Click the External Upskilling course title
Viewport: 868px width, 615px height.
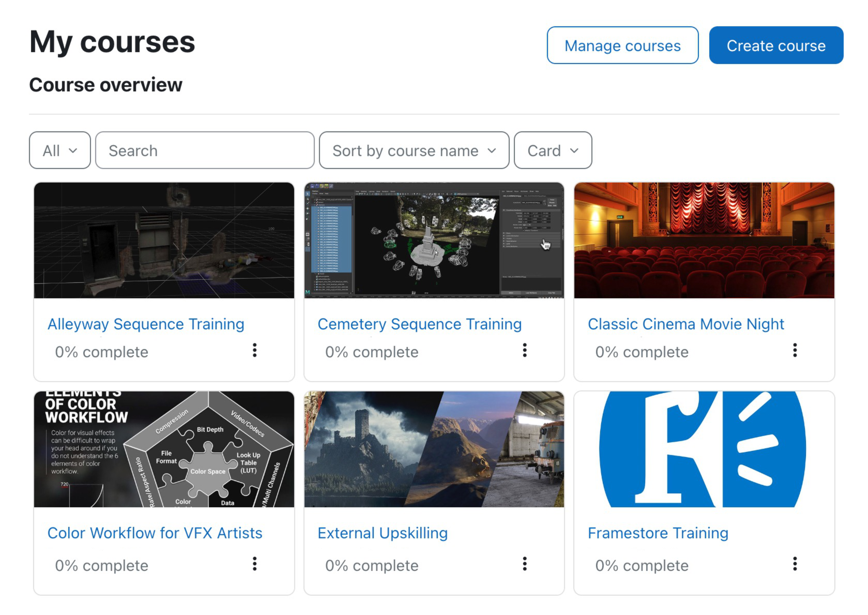click(x=382, y=533)
